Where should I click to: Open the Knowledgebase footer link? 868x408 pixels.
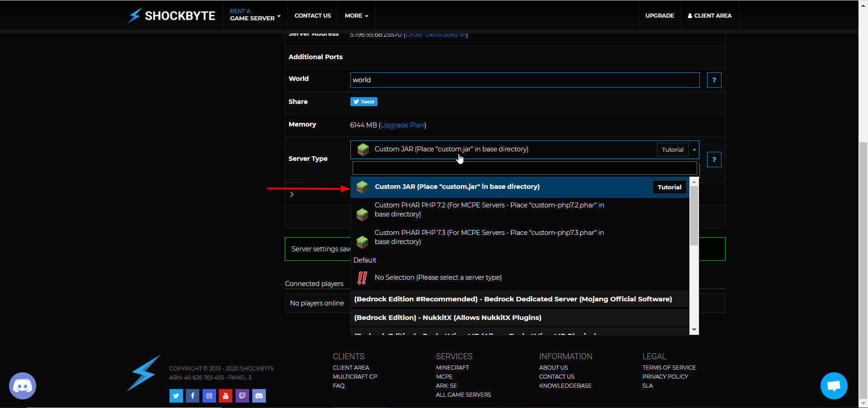click(565, 386)
